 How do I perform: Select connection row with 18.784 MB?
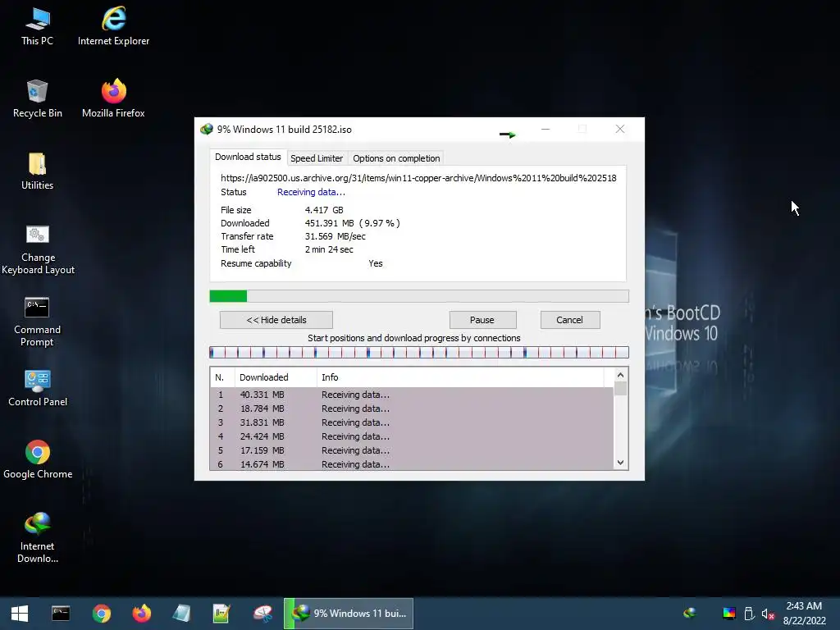[412, 409]
